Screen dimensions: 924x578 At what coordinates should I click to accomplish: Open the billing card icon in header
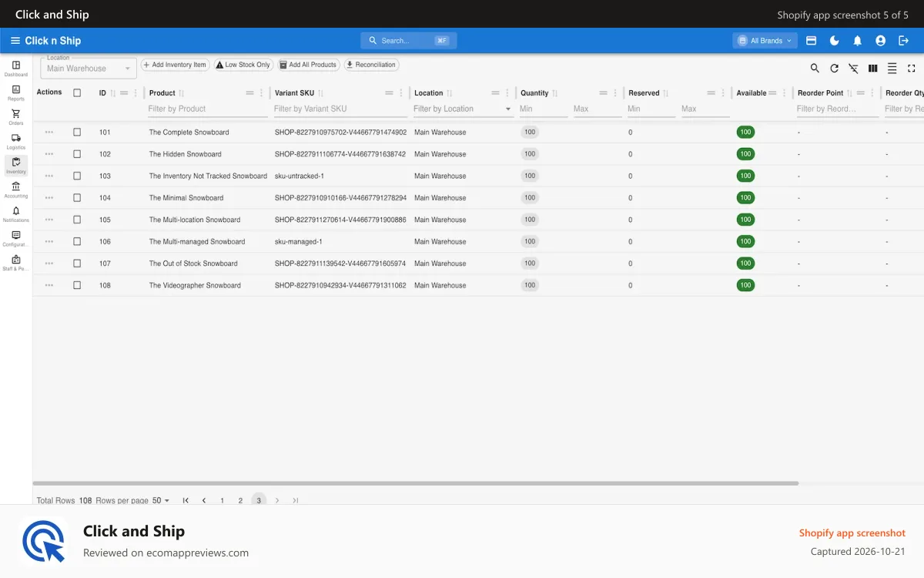pos(811,41)
